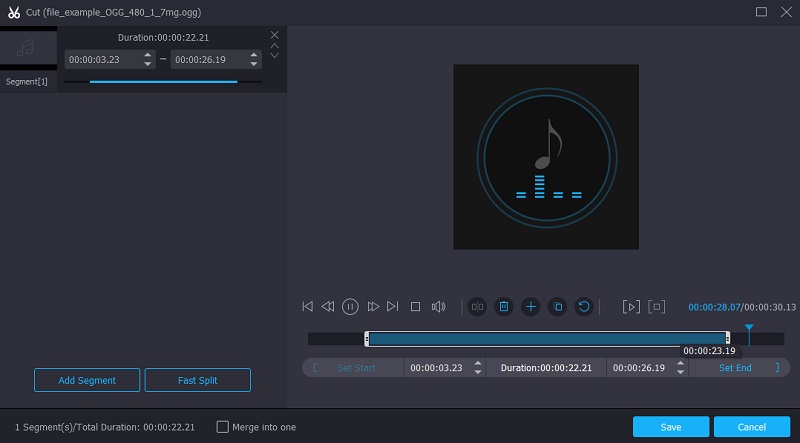
Task: Click the copy segment icon
Action: pos(558,306)
